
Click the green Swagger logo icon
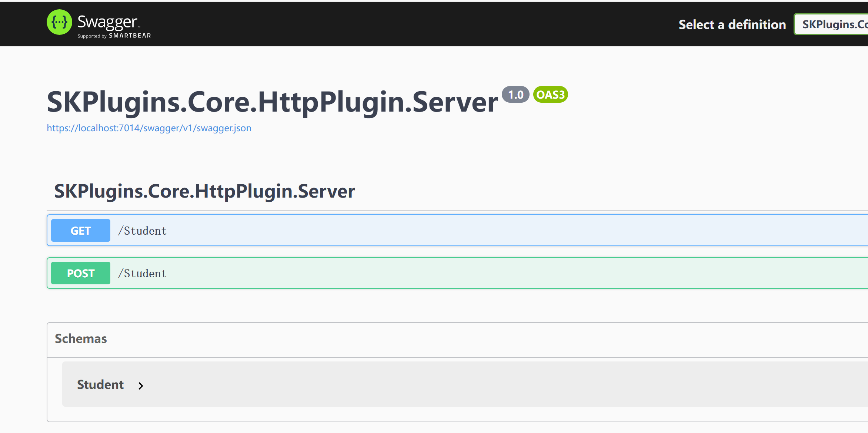59,22
